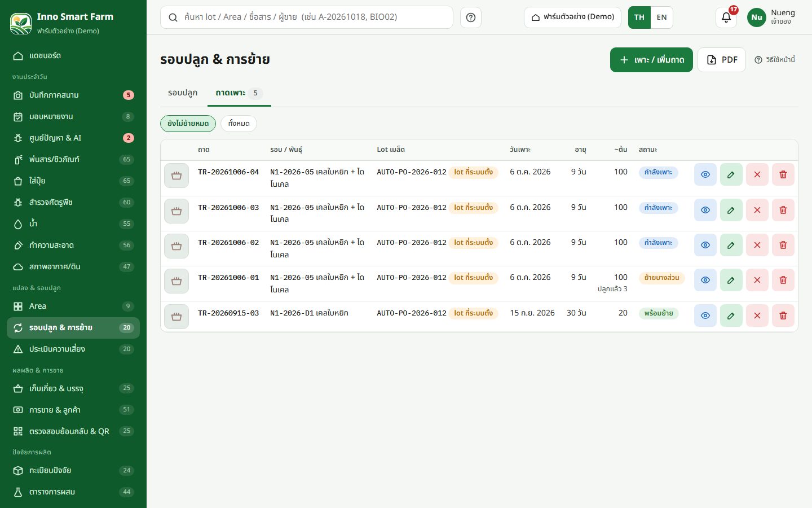
Task: Open the Nueng user profile menu
Action: (x=771, y=17)
